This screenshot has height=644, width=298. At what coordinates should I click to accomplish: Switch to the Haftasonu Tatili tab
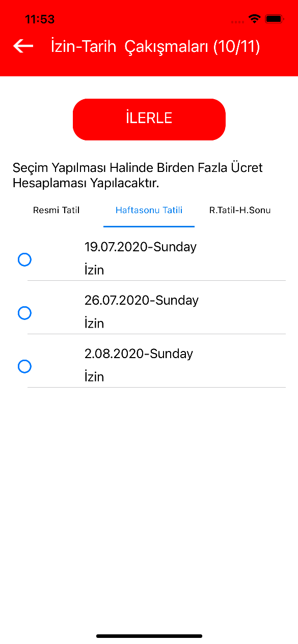[149, 210]
